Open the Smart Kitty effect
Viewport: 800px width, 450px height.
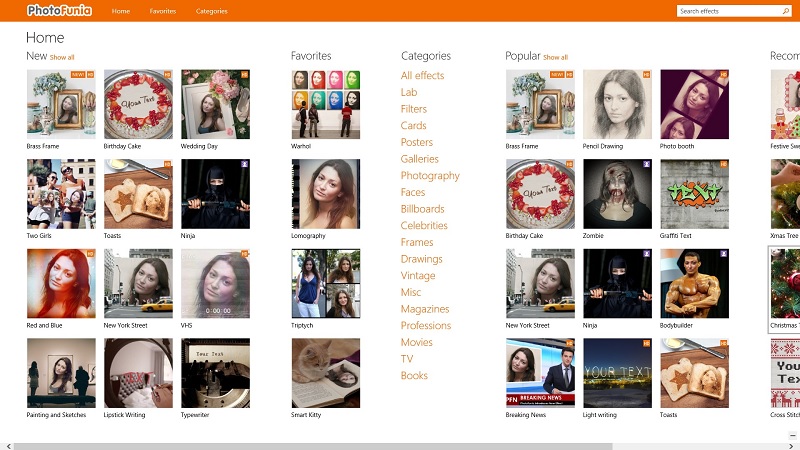point(326,373)
